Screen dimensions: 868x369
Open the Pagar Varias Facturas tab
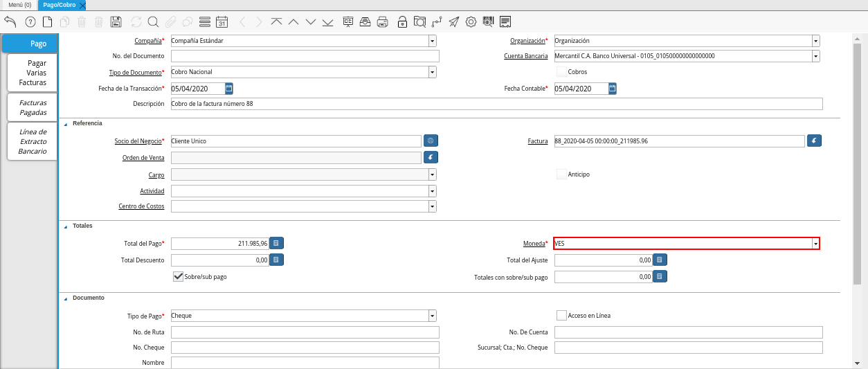33,73
